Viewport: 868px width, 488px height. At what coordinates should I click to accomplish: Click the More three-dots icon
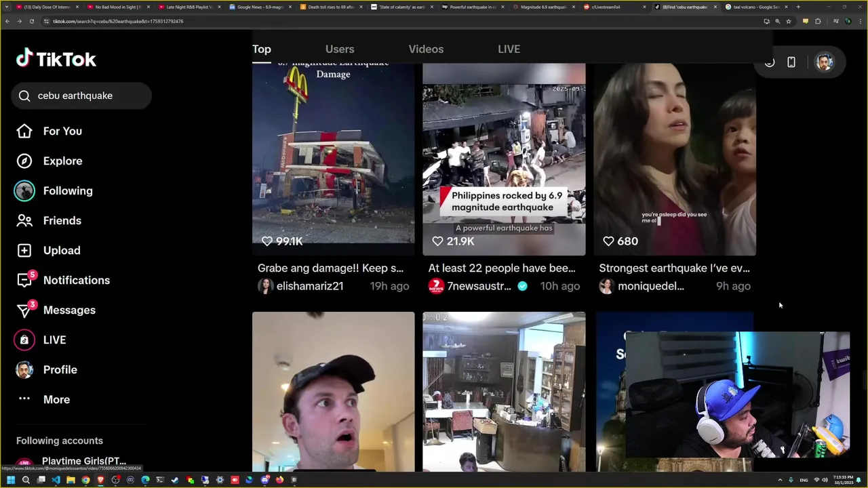24,399
